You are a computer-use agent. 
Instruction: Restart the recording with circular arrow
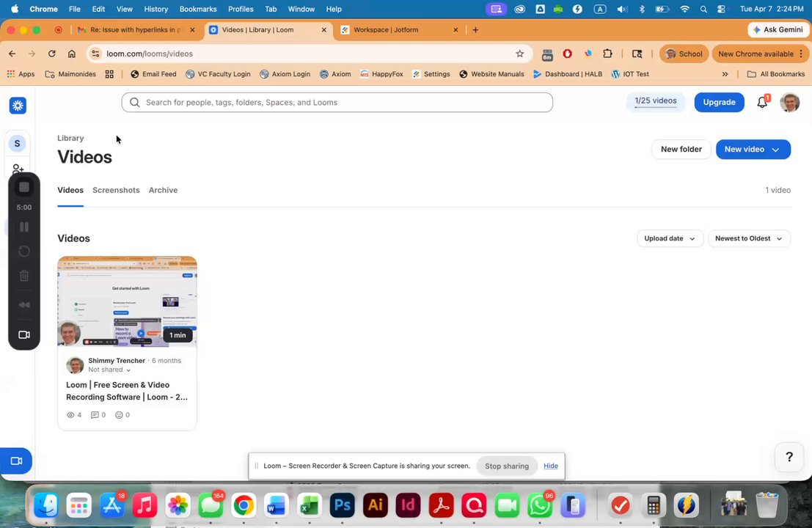pos(23,251)
